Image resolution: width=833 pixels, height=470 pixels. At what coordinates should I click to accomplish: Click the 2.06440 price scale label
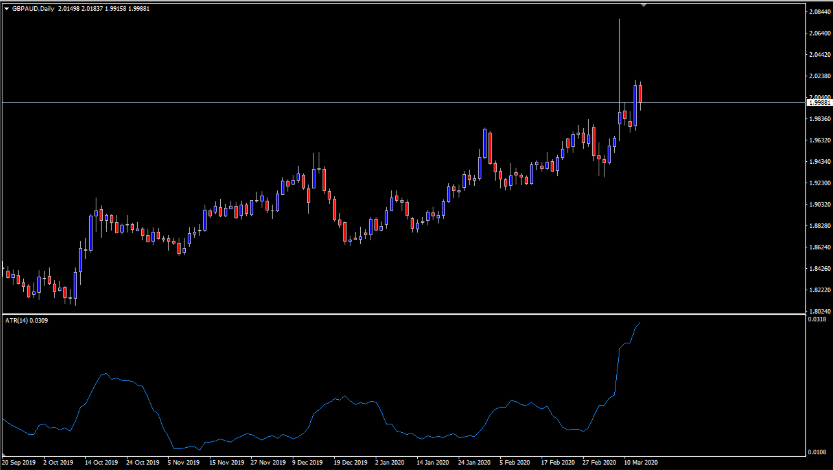tap(818, 33)
